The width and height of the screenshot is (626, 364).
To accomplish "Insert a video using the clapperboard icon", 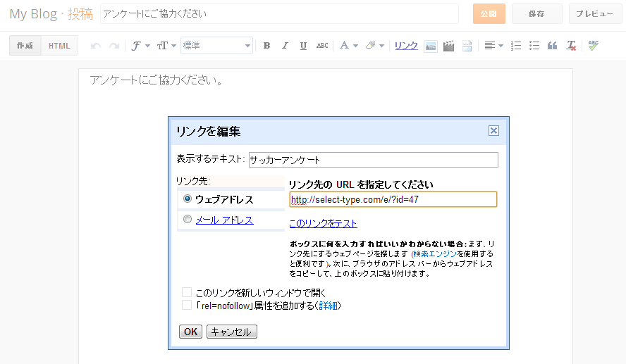I will [448, 46].
